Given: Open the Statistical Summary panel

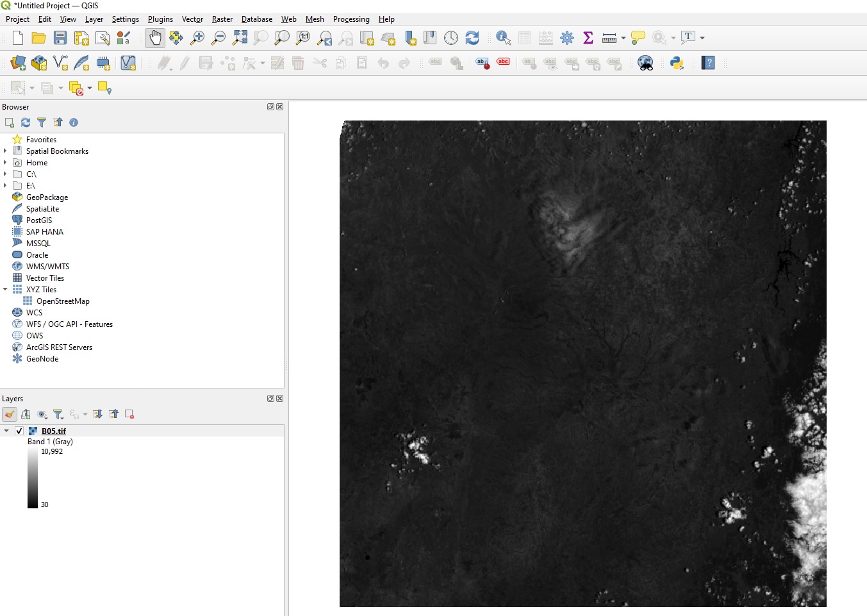Looking at the screenshot, I should point(588,38).
